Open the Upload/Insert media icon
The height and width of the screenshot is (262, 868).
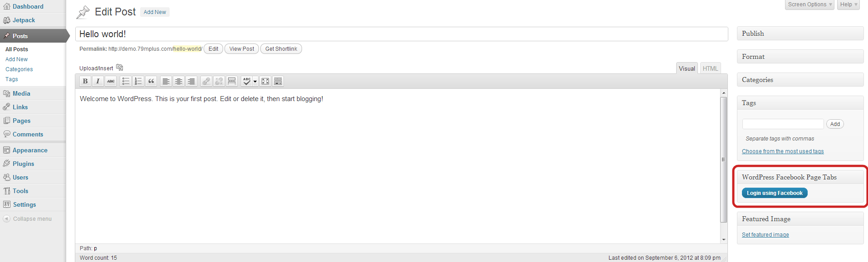[120, 68]
